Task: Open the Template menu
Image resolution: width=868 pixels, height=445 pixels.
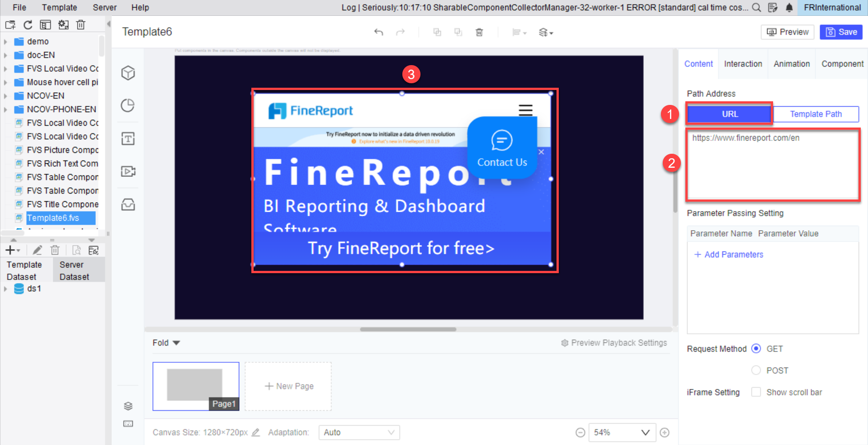Action: tap(59, 7)
